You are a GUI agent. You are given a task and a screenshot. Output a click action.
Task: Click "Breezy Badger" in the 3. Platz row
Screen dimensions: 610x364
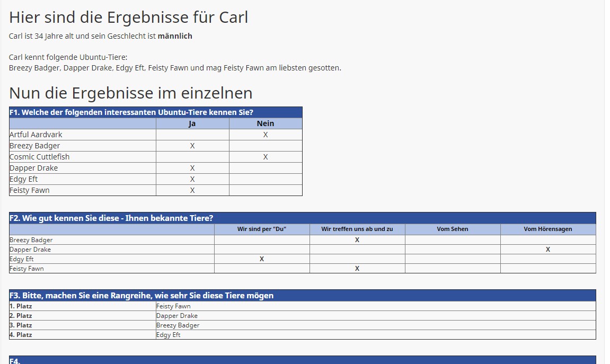pos(178,325)
